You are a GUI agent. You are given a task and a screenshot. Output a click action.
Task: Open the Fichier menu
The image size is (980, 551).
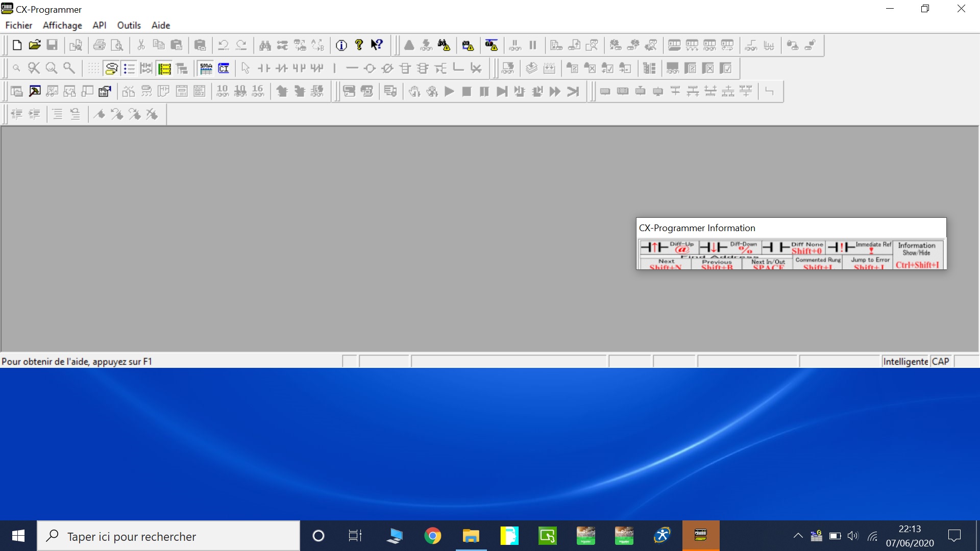coord(18,26)
